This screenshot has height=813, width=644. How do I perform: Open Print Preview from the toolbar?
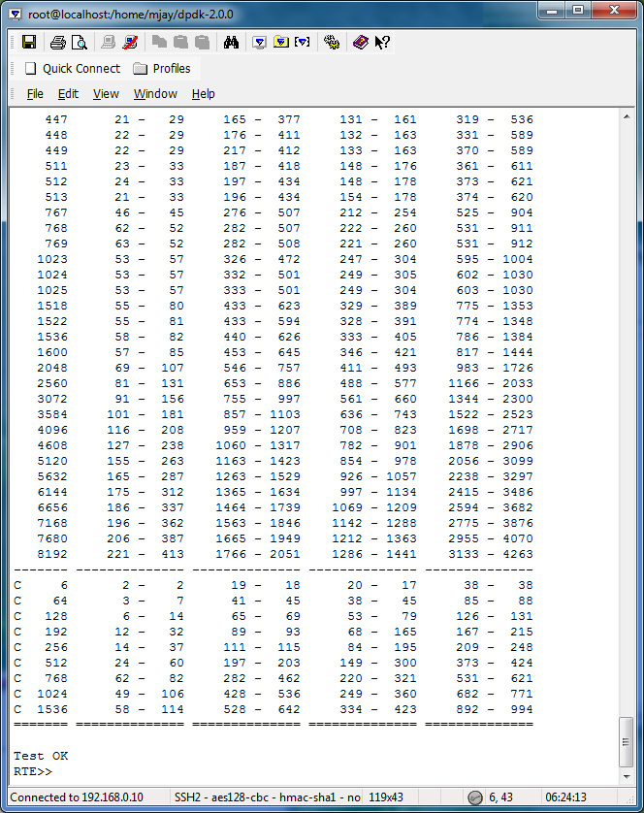pyautogui.click(x=80, y=42)
